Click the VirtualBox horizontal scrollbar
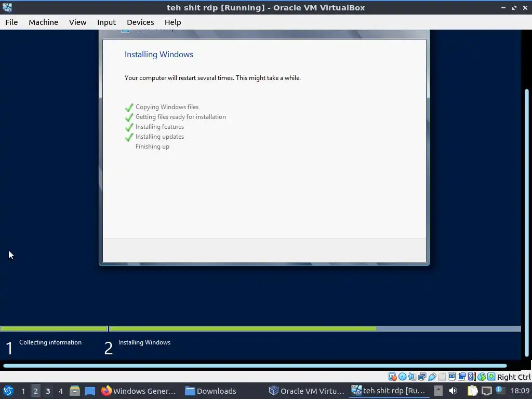532x399 pixels. click(x=255, y=366)
